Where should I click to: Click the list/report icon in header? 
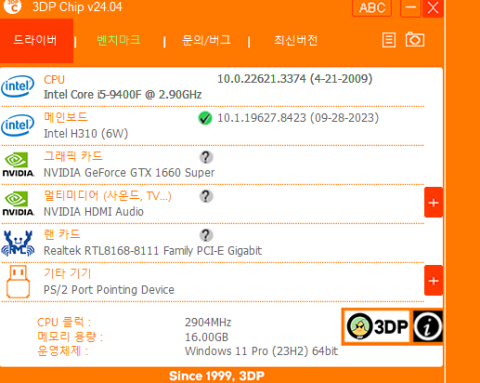point(389,40)
